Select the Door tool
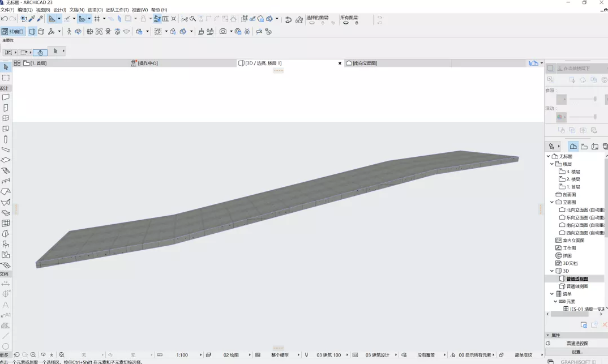Image resolution: width=608 pixels, height=364 pixels. pyautogui.click(x=6, y=108)
